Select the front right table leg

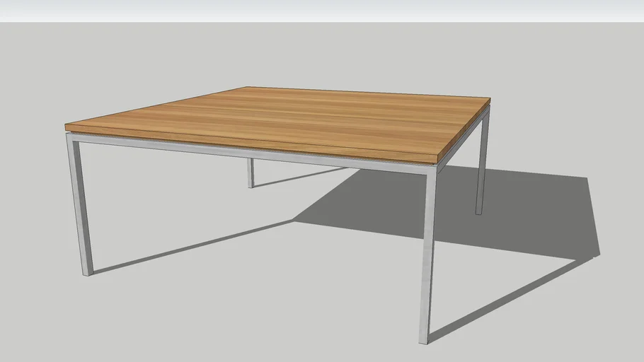tap(428, 255)
